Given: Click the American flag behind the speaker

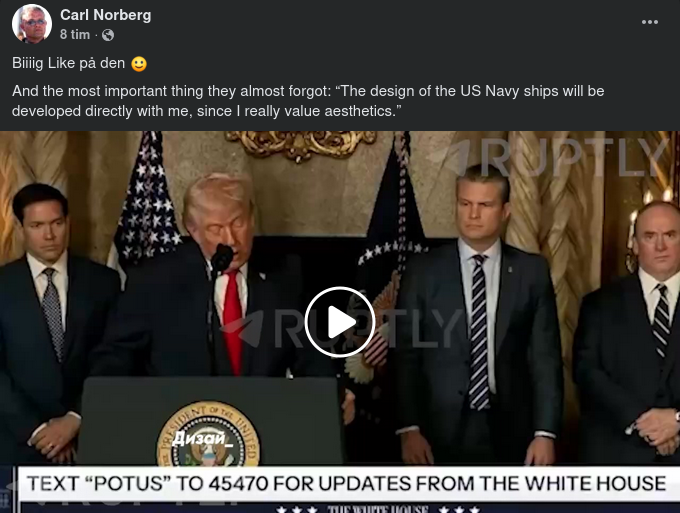Looking at the screenshot, I should click(x=145, y=204).
